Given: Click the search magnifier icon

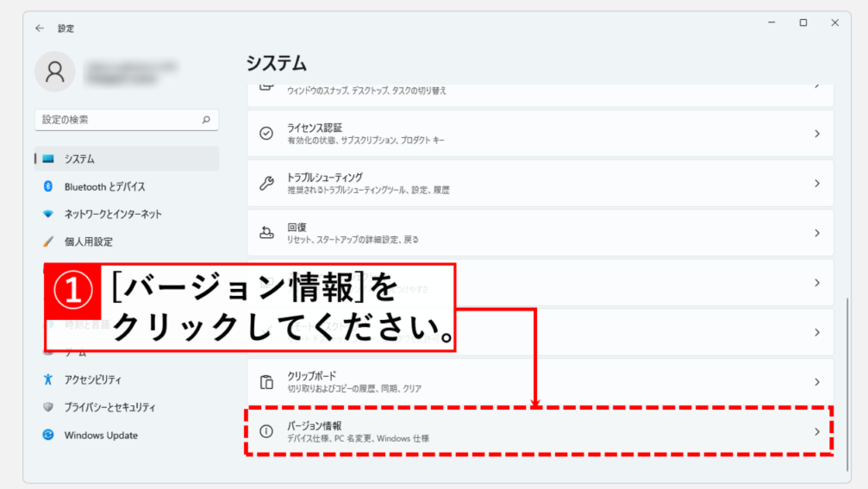Looking at the screenshot, I should [x=206, y=120].
